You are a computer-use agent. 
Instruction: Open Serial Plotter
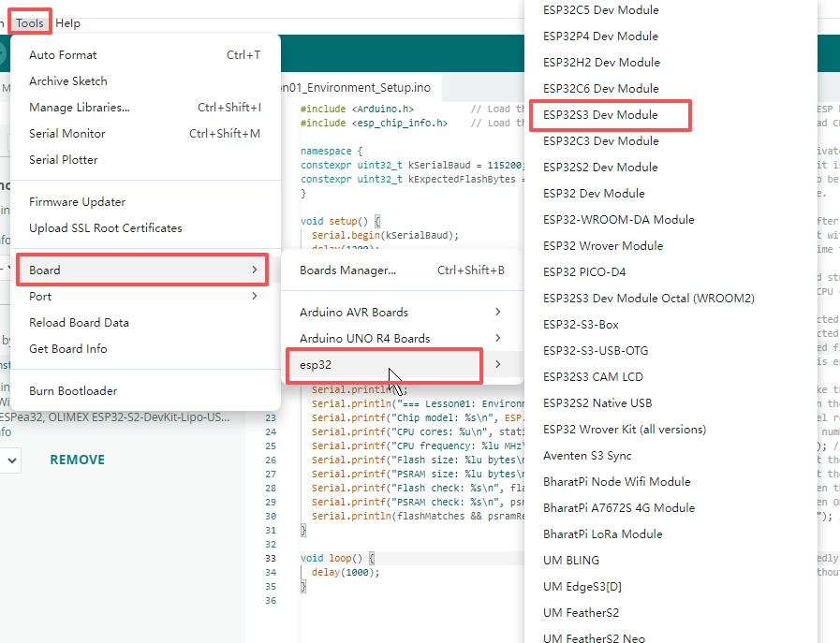coord(145,159)
